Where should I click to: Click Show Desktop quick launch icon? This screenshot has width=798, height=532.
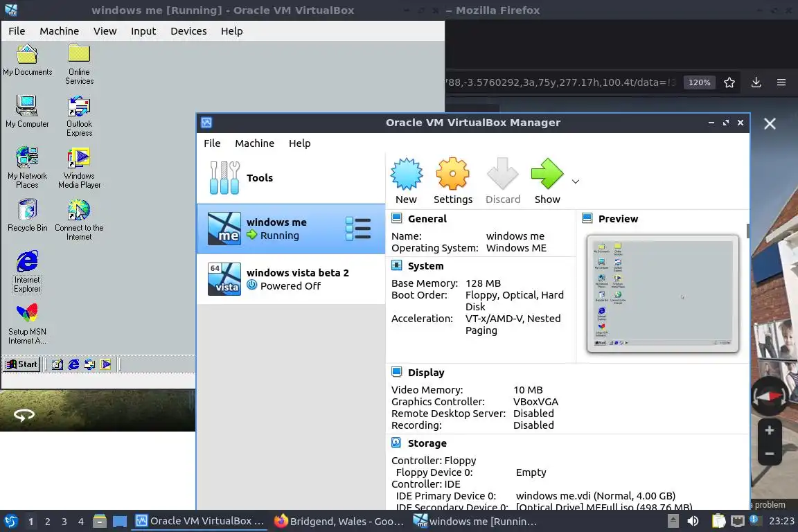pyautogui.click(x=57, y=364)
